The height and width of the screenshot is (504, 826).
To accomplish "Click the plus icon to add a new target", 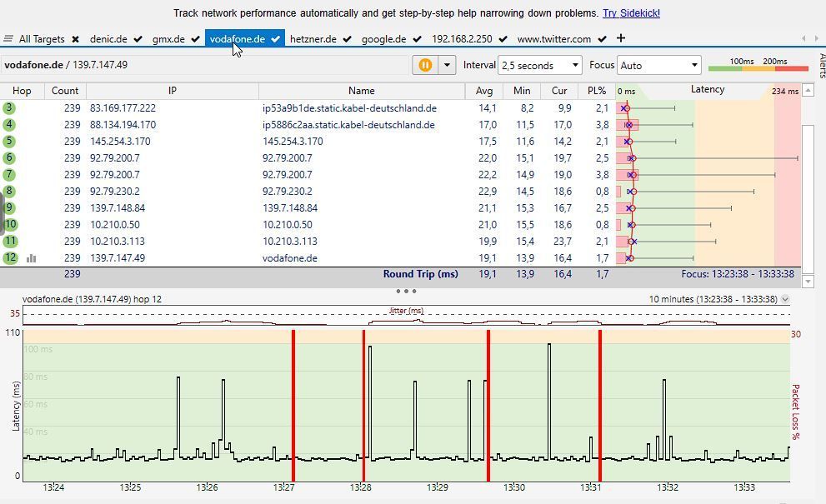I will pos(621,38).
